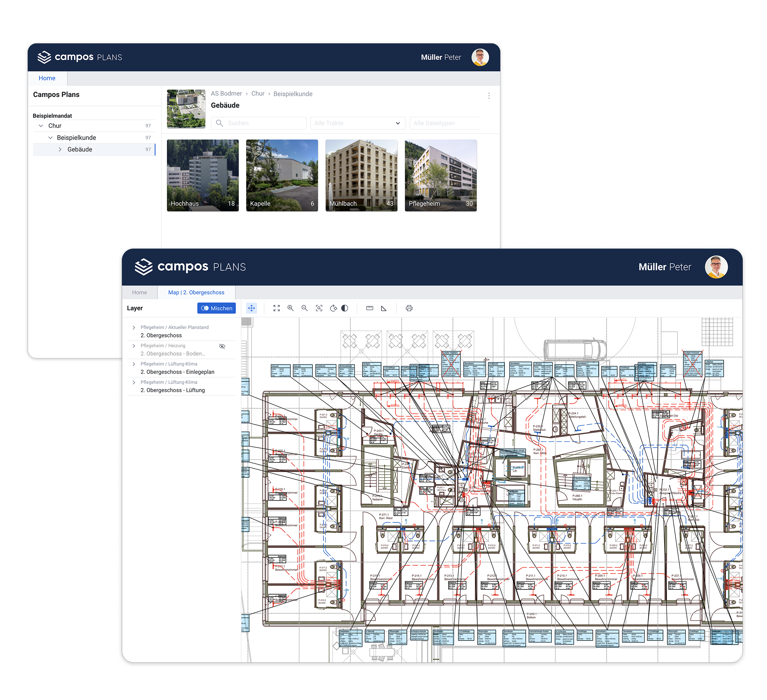The image size is (767, 700).
Task: Expand the Aktueller Planstand layer
Action: [x=134, y=327]
